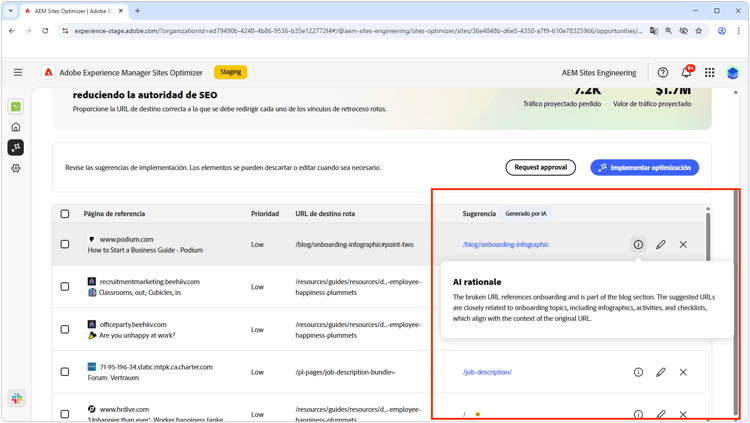Check the www.hrdive.com row
The height and width of the screenshot is (423, 750).
[65, 414]
